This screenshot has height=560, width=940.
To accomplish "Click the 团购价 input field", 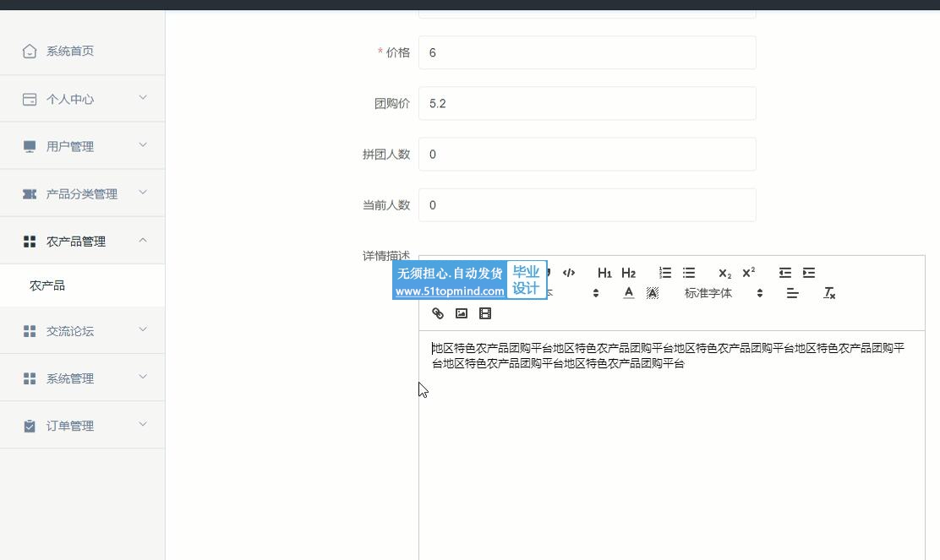I will [x=587, y=104].
